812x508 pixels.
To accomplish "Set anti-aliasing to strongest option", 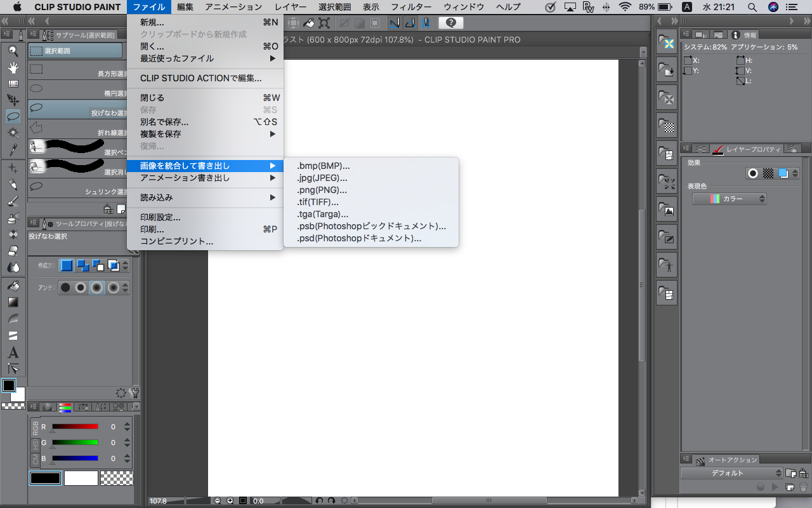I will coord(114,288).
